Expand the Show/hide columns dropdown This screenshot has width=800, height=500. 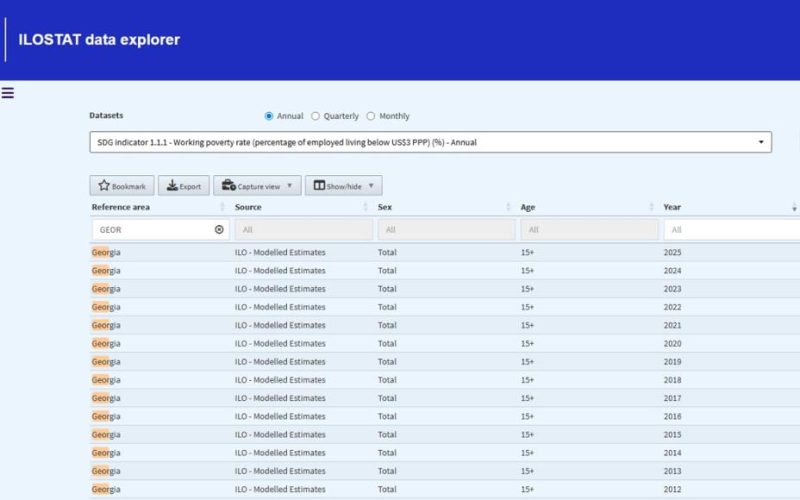343,186
